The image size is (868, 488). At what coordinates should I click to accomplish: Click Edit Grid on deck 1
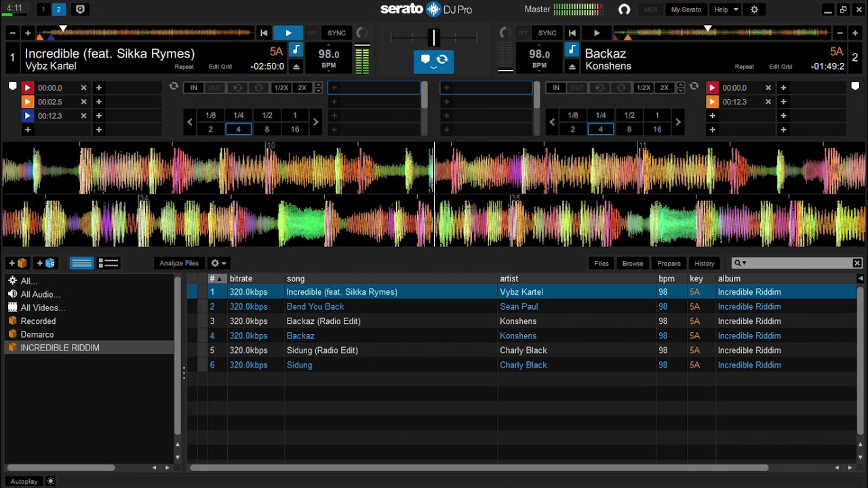pos(220,67)
